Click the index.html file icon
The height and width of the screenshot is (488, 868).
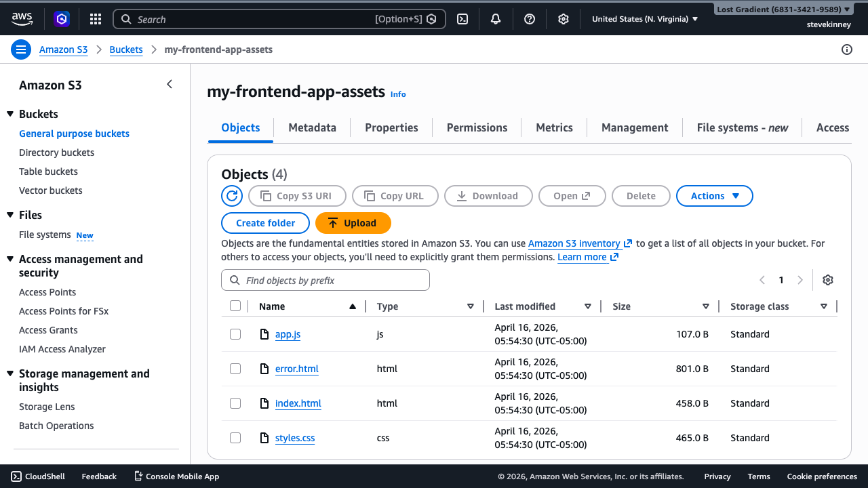click(265, 403)
